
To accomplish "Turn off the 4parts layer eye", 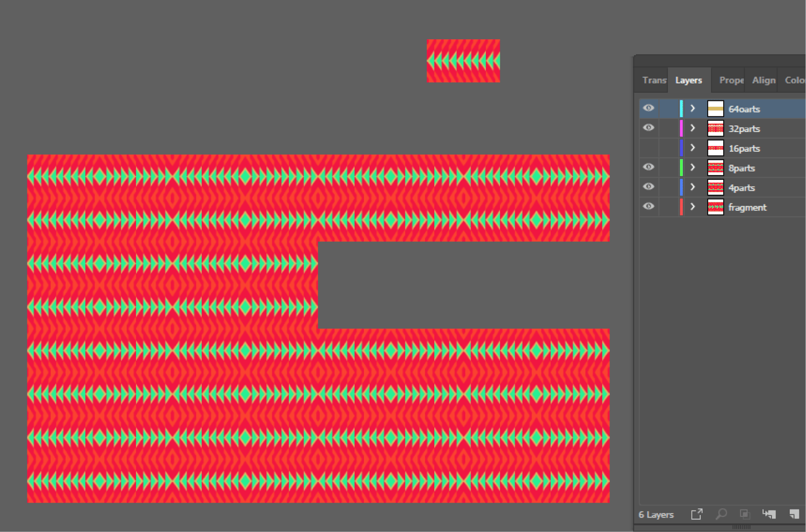I will (x=649, y=187).
